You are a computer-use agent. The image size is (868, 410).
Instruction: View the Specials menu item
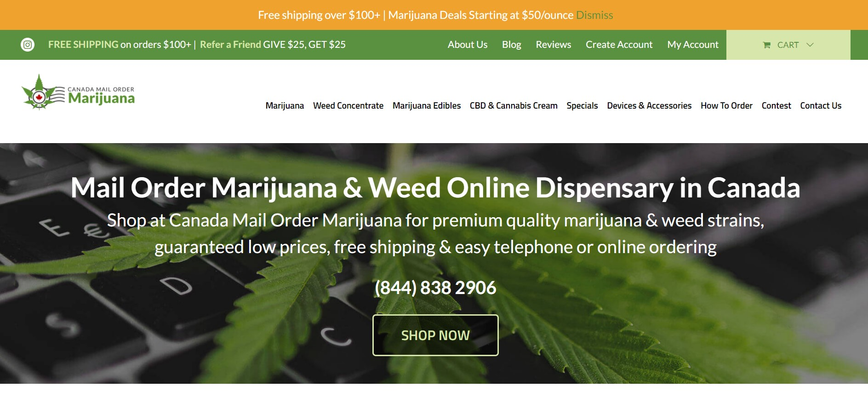click(582, 106)
